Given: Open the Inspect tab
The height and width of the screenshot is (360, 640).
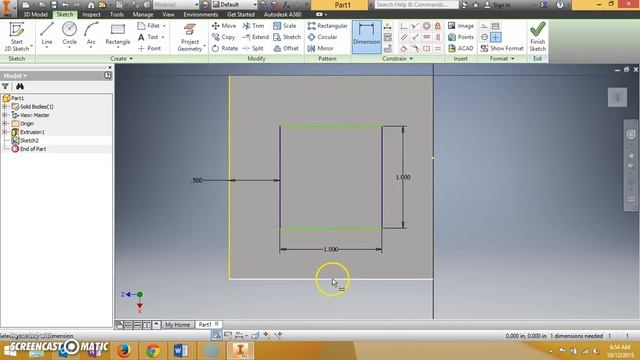Looking at the screenshot, I should (x=91, y=14).
